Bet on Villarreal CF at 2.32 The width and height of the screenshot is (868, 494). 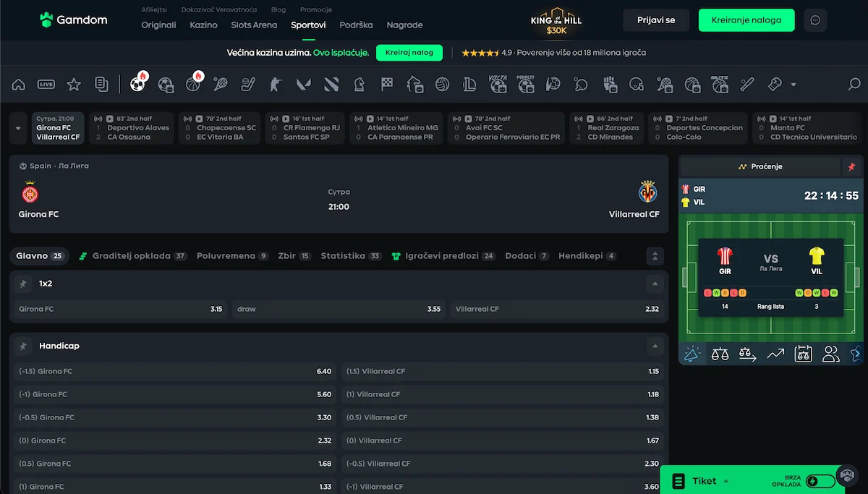coord(557,309)
